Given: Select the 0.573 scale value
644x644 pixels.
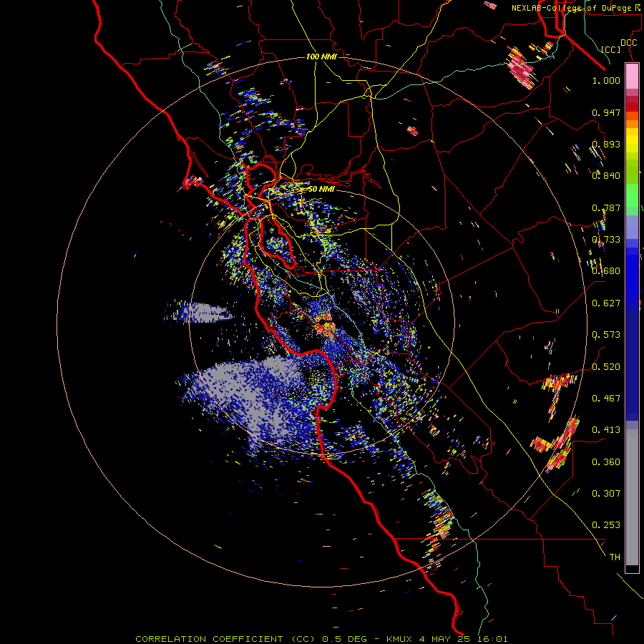Looking at the screenshot, I should [606, 335].
